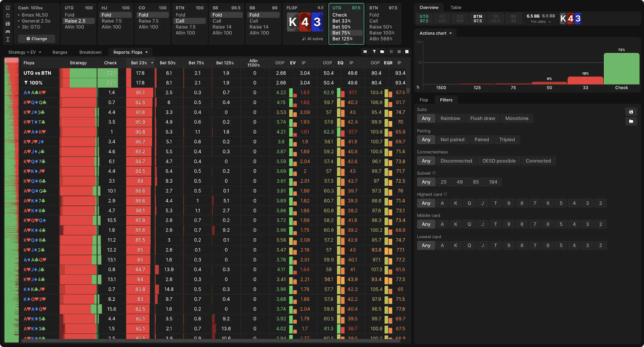
Task: Click the bookmark icon in left sidebar
Action: tap(8, 8)
